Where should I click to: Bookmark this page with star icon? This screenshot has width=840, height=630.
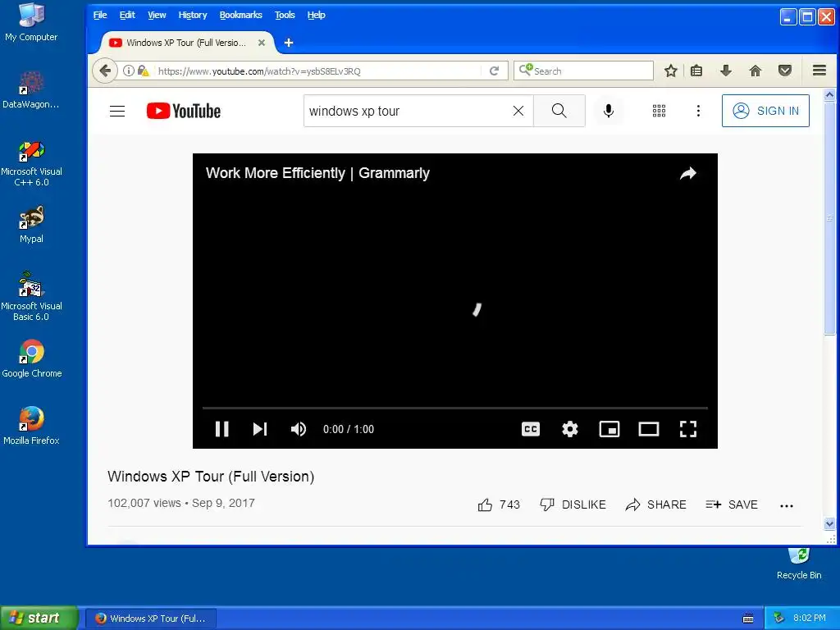tap(671, 71)
